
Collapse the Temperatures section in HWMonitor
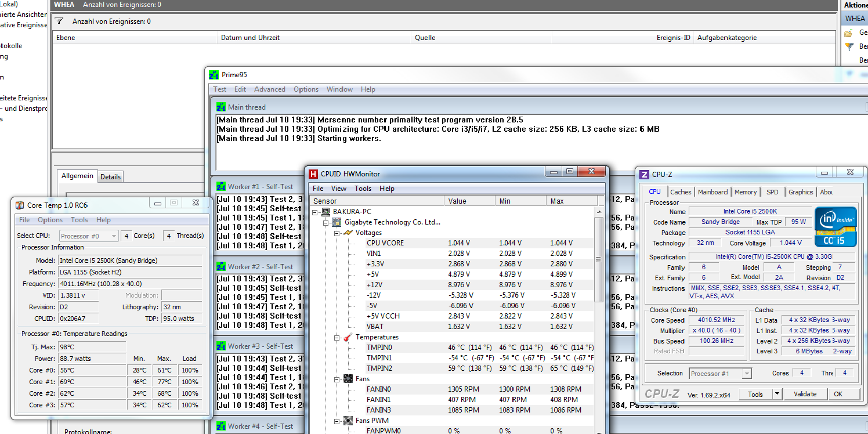[x=337, y=337]
